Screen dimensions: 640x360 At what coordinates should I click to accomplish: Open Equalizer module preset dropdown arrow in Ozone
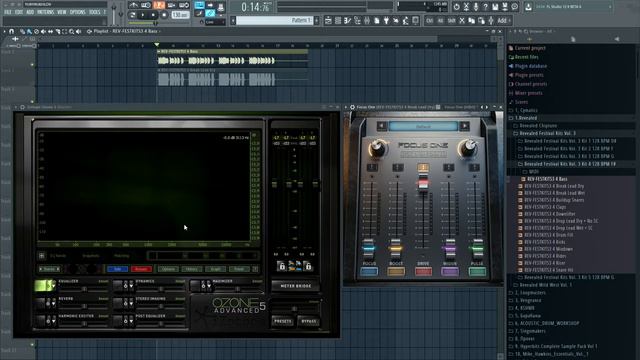click(x=53, y=286)
